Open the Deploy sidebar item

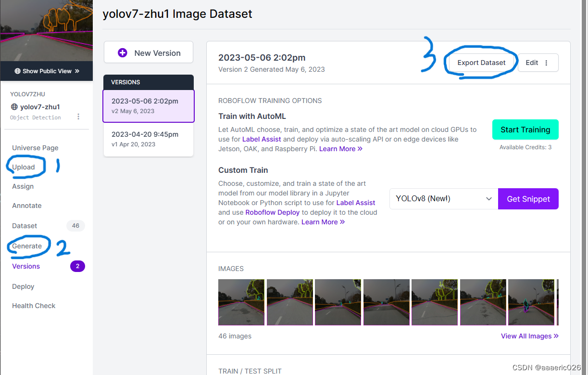tap(23, 286)
